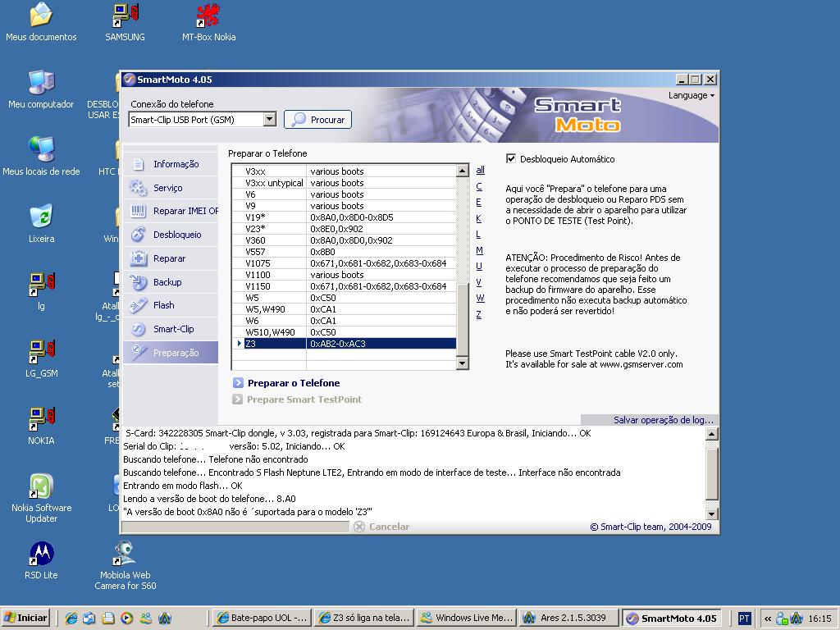The image size is (840, 630).
Task: Switch to Z3 só liga na tela taskbar window
Action: [x=365, y=619]
